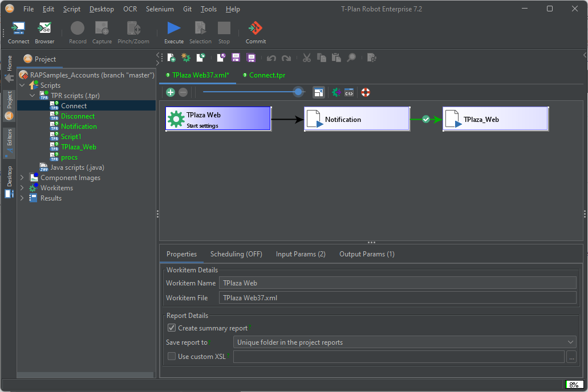Expand the Component Images tree node
The image size is (588, 392).
[x=22, y=178]
